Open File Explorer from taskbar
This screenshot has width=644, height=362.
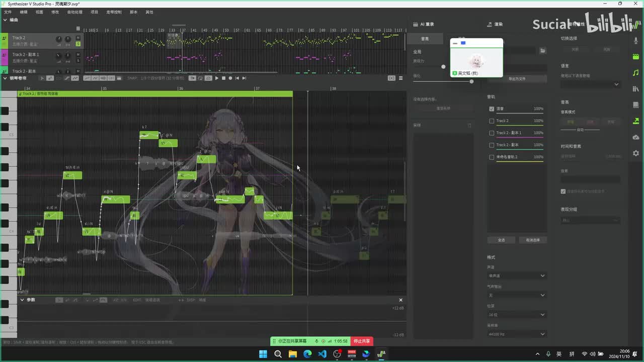[x=292, y=354]
